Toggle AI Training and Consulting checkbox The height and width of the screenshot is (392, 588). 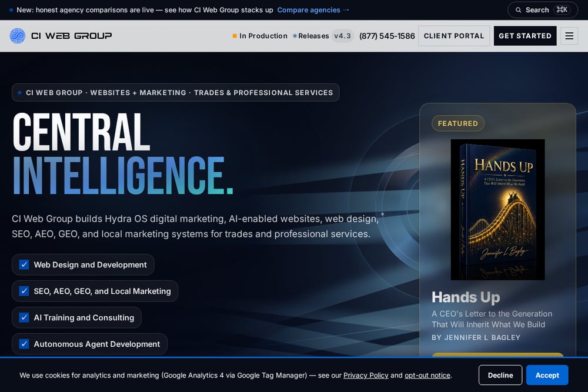coord(24,317)
